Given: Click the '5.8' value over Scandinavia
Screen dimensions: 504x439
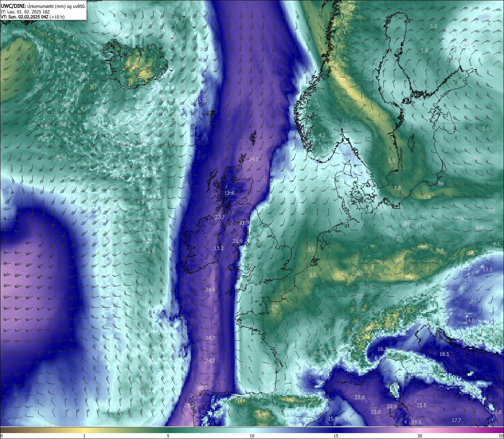Looking at the screenshot, I should pos(424,50).
